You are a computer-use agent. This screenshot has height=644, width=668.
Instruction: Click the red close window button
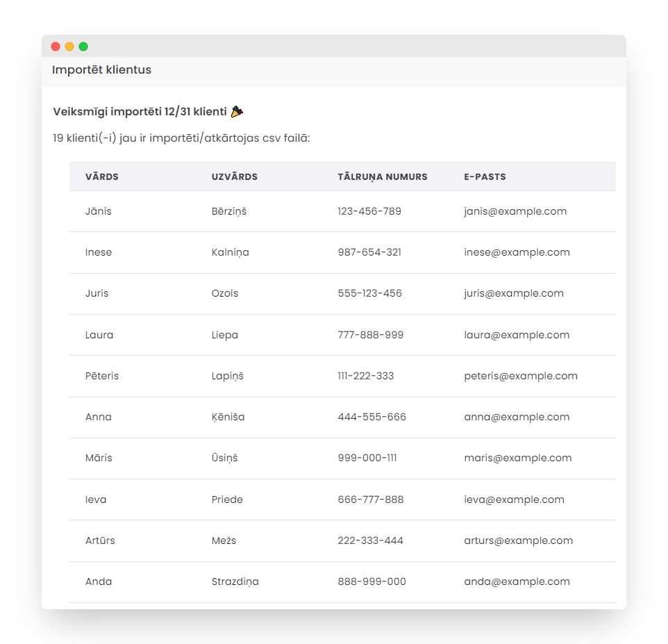56,47
